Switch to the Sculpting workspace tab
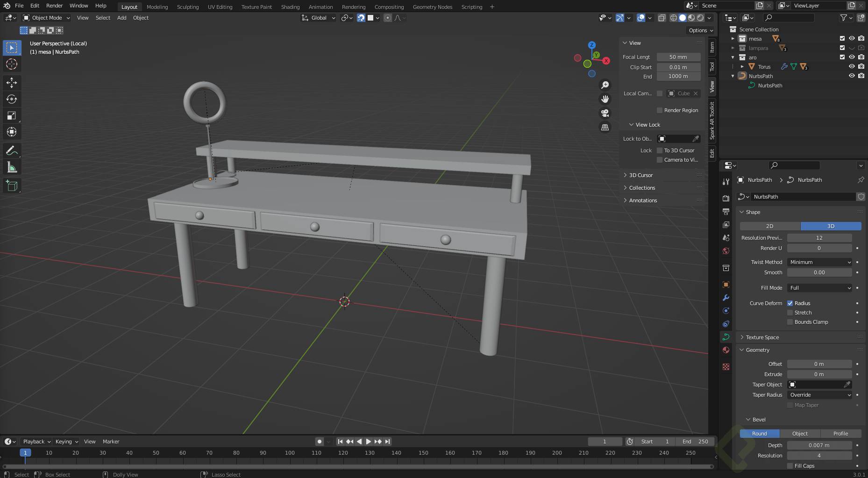This screenshot has height=478, width=868. coord(187,7)
